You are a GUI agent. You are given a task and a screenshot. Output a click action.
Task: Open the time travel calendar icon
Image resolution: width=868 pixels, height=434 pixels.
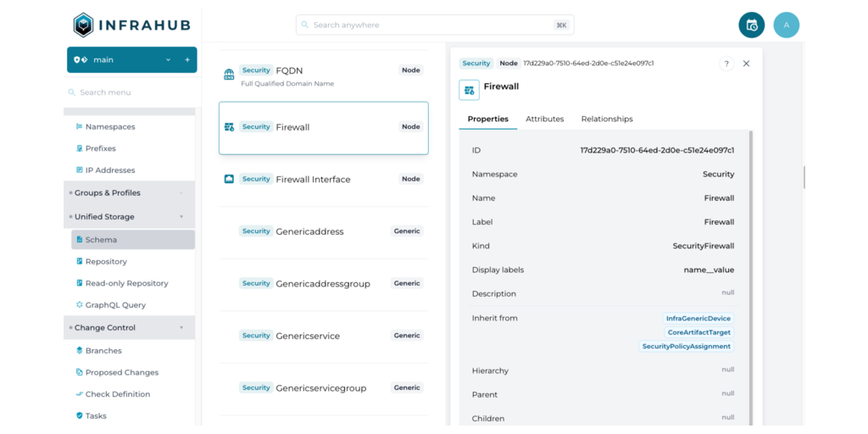pyautogui.click(x=751, y=25)
